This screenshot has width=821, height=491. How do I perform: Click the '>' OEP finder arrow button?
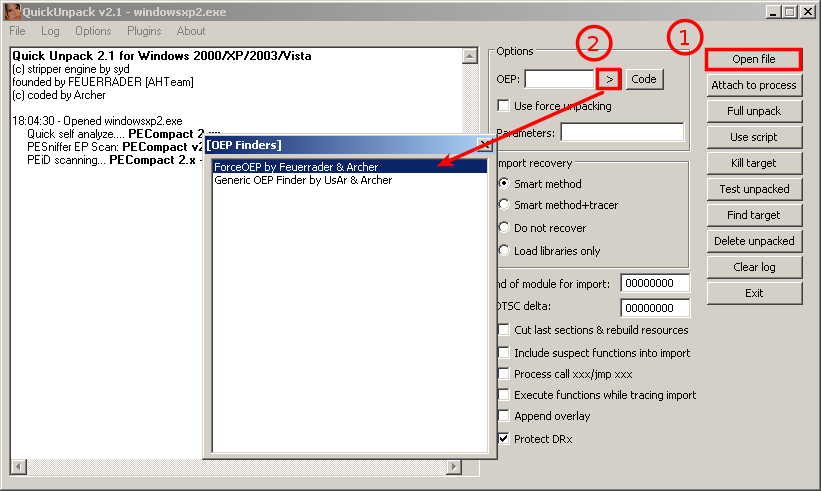(x=609, y=79)
